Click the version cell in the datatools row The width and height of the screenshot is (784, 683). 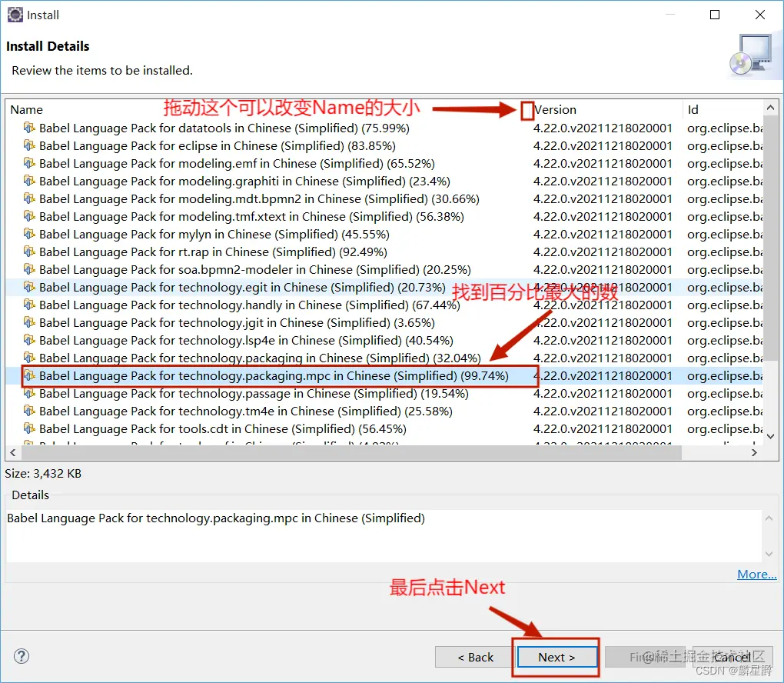603,128
